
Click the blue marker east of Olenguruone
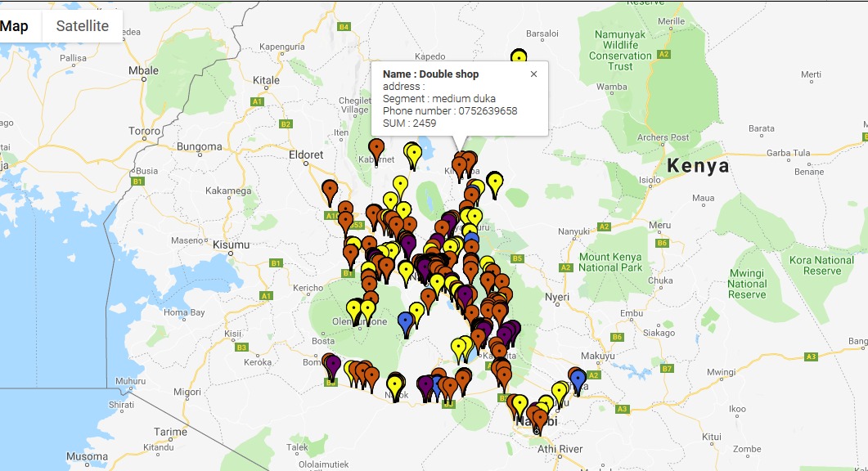click(405, 321)
